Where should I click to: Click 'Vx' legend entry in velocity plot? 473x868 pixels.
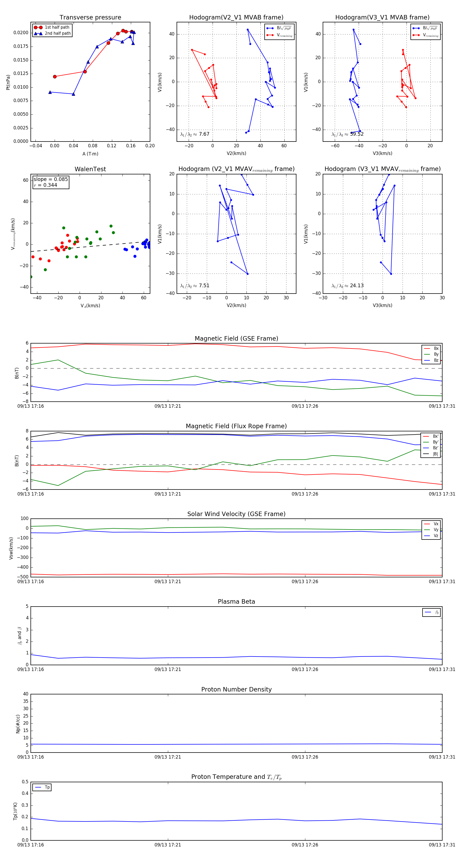pyautogui.click(x=431, y=524)
